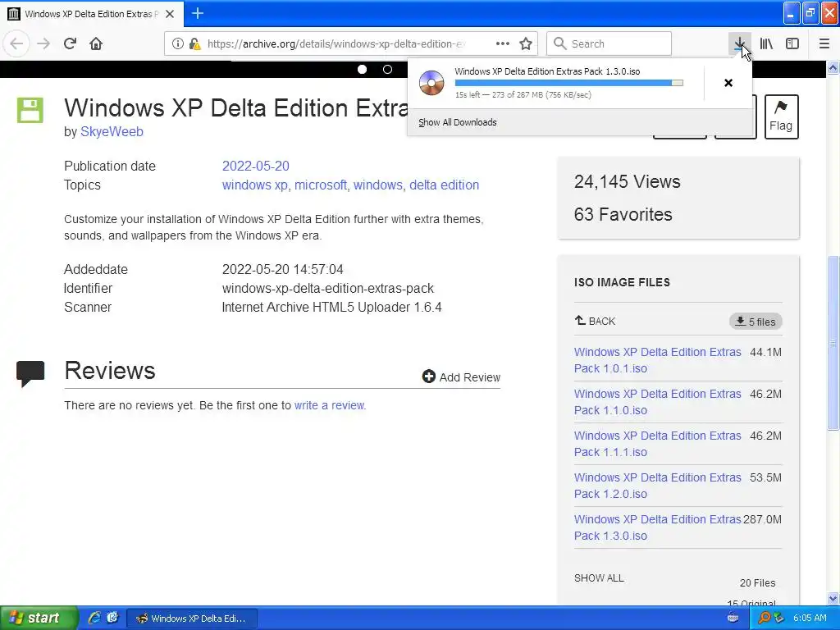The width and height of the screenshot is (840, 630).
Task: Go forward to the next page
Action: pyautogui.click(x=43, y=43)
